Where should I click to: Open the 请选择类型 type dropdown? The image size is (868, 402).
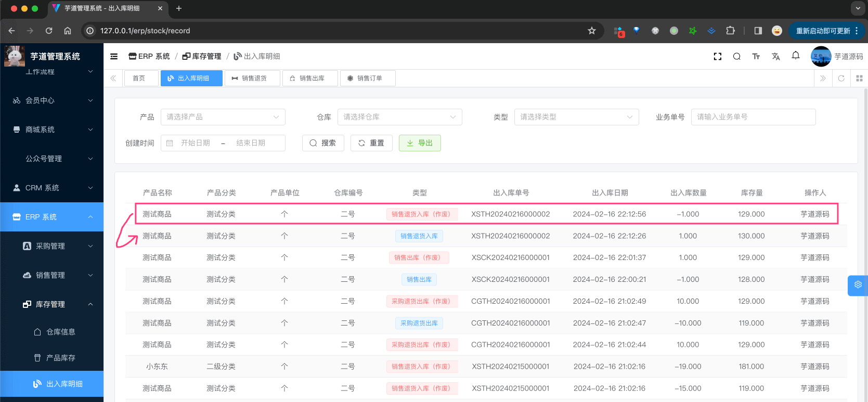pos(576,117)
